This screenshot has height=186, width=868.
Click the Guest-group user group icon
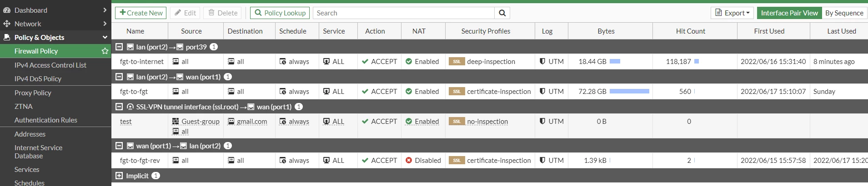tap(176, 121)
